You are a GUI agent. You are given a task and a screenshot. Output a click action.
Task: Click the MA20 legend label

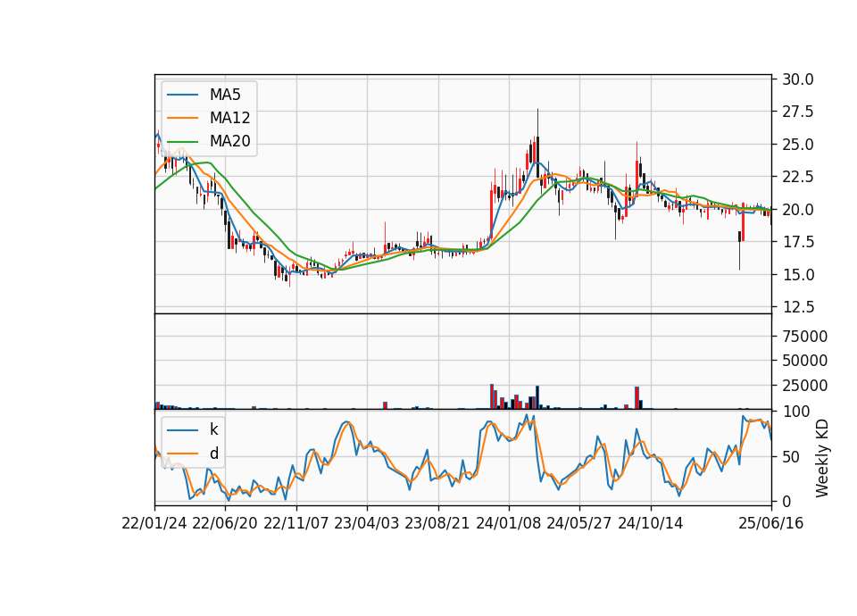(x=229, y=141)
